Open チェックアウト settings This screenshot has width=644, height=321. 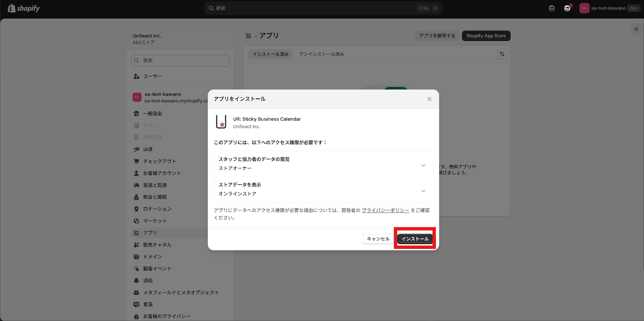point(170,161)
